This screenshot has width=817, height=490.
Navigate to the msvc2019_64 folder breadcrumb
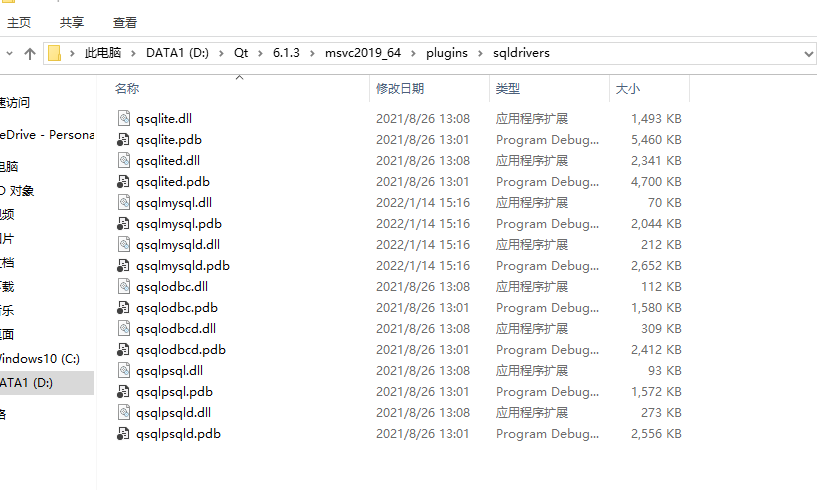click(363, 53)
